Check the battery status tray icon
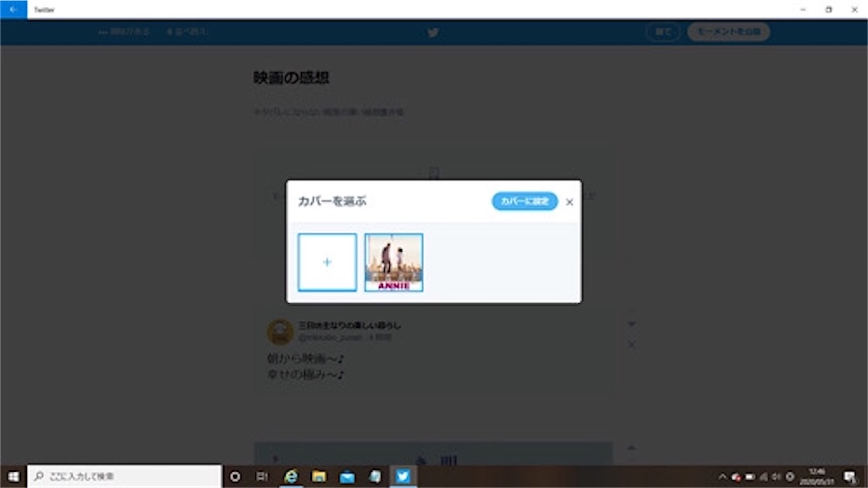868x488 pixels. (750, 476)
